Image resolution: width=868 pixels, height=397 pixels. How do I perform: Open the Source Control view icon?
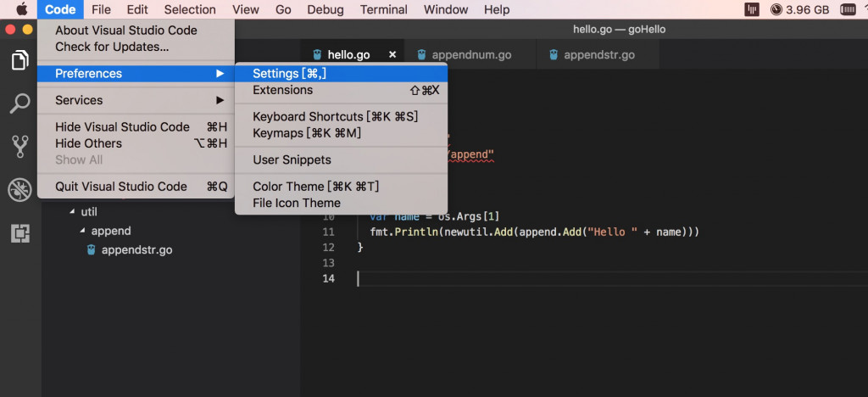coord(20,147)
